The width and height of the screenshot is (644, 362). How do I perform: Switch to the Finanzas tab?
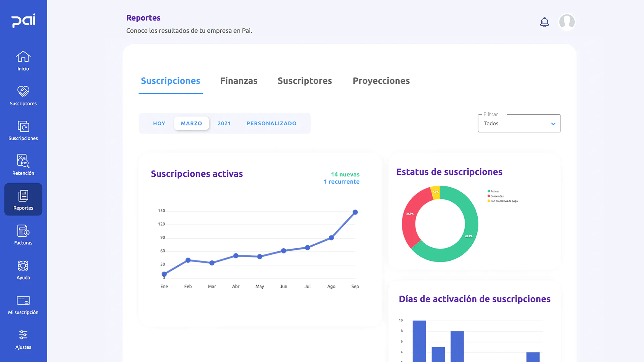(x=238, y=81)
